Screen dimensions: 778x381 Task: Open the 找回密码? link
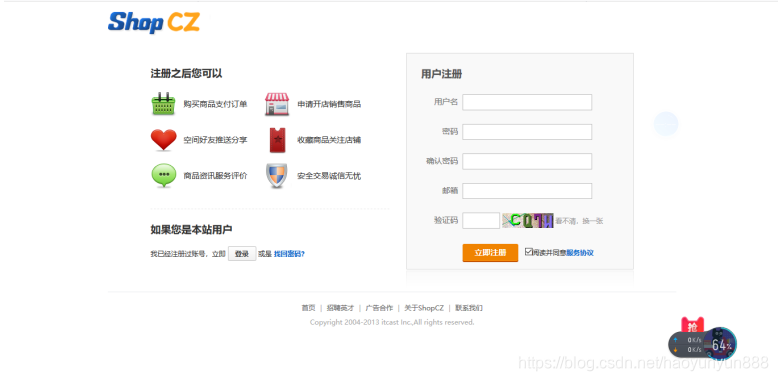(289, 254)
